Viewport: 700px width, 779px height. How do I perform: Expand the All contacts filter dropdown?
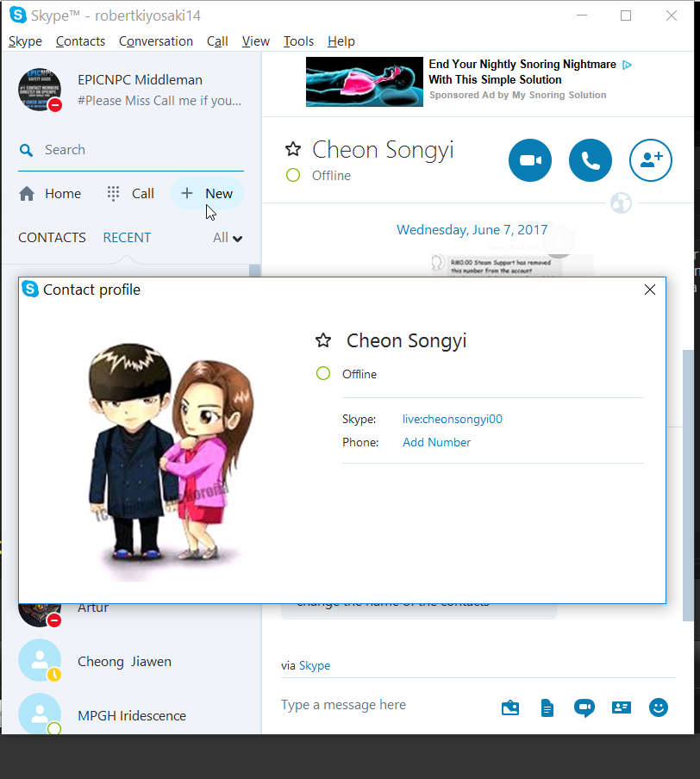pyautogui.click(x=228, y=238)
